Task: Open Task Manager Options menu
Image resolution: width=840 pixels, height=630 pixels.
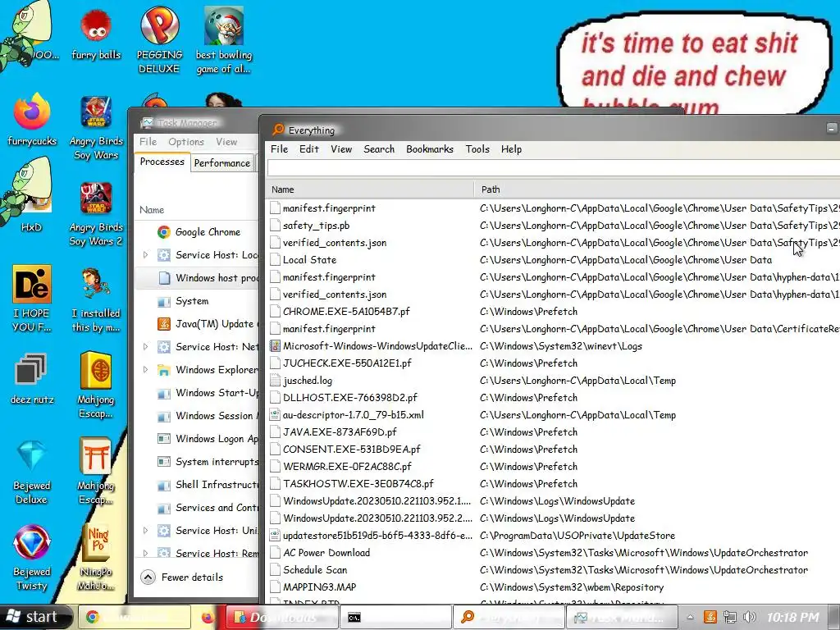Action: (x=186, y=141)
